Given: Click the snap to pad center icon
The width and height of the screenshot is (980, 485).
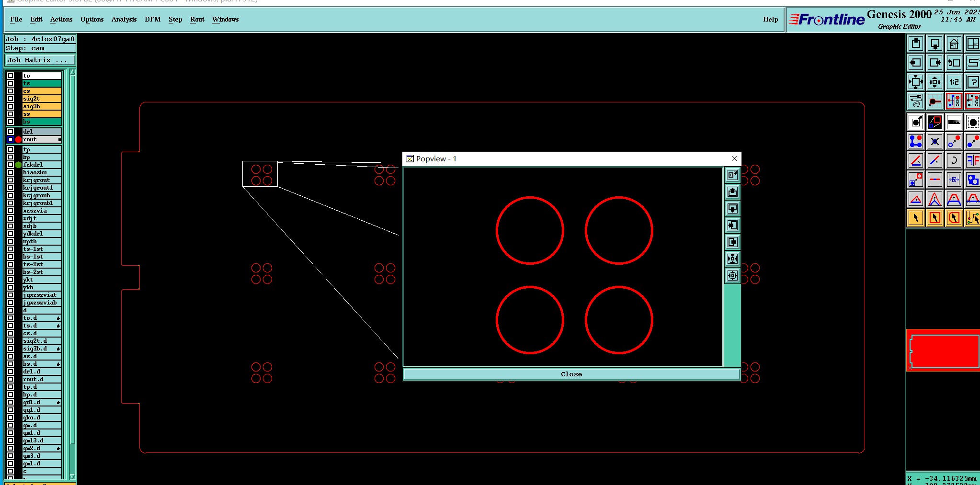Looking at the screenshot, I should click(x=935, y=101).
